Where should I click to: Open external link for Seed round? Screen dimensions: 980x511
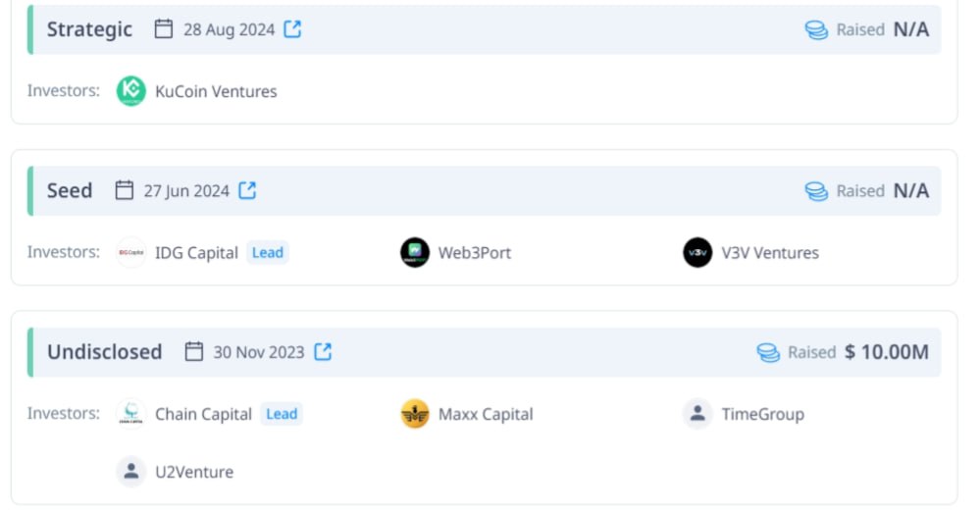click(x=247, y=190)
